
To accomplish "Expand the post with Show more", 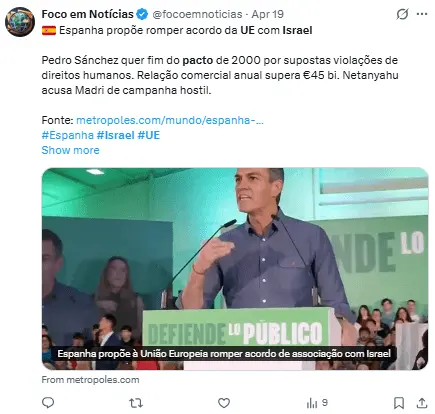I will [70, 150].
